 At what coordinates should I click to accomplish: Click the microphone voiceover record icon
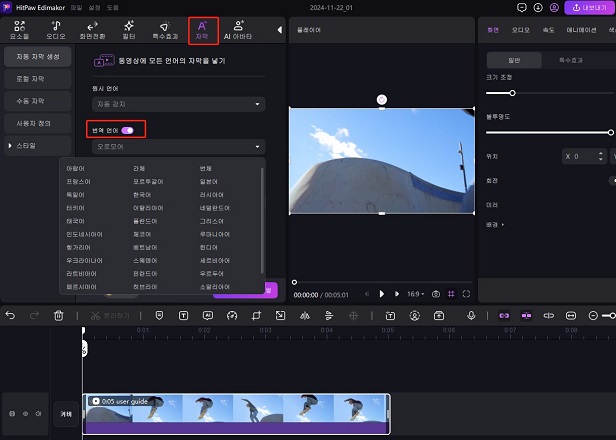(x=471, y=315)
